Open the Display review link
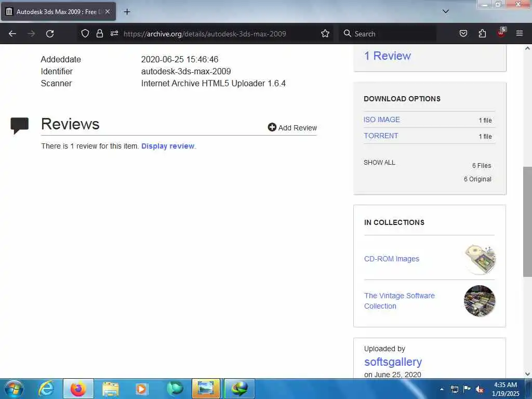 pos(168,146)
